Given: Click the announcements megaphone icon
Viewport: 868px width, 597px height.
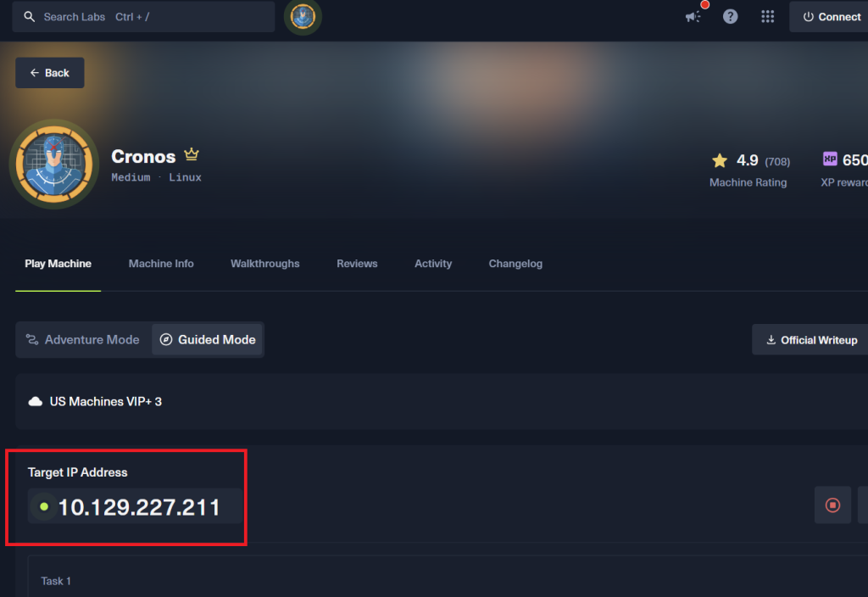Looking at the screenshot, I should [x=693, y=17].
